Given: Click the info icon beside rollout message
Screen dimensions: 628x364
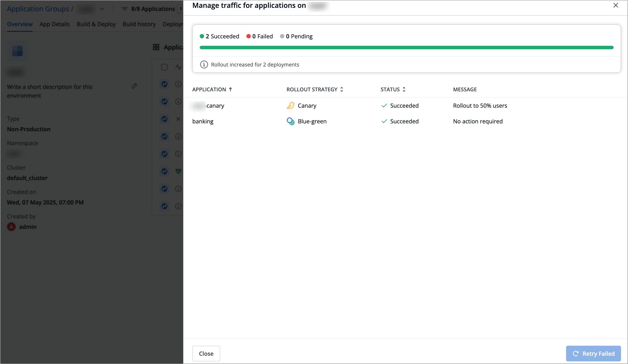Looking at the screenshot, I should pyautogui.click(x=204, y=65).
